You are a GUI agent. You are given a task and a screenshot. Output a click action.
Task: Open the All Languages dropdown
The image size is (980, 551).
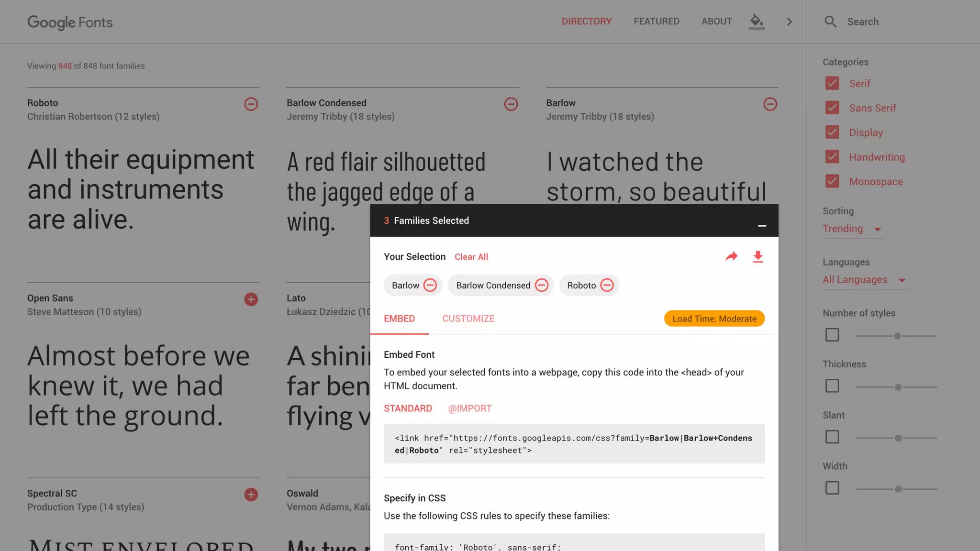(864, 280)
